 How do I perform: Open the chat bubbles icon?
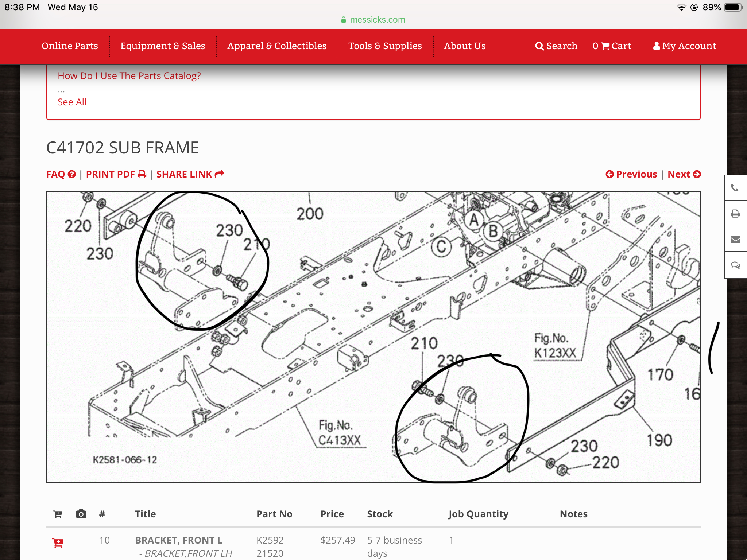[x=735, y=265]
